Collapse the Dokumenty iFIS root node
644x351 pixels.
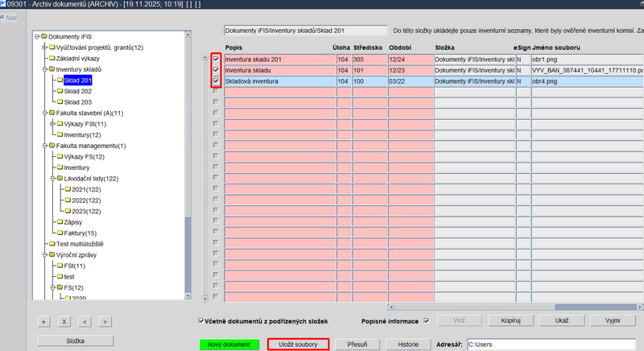click(37, 36)
